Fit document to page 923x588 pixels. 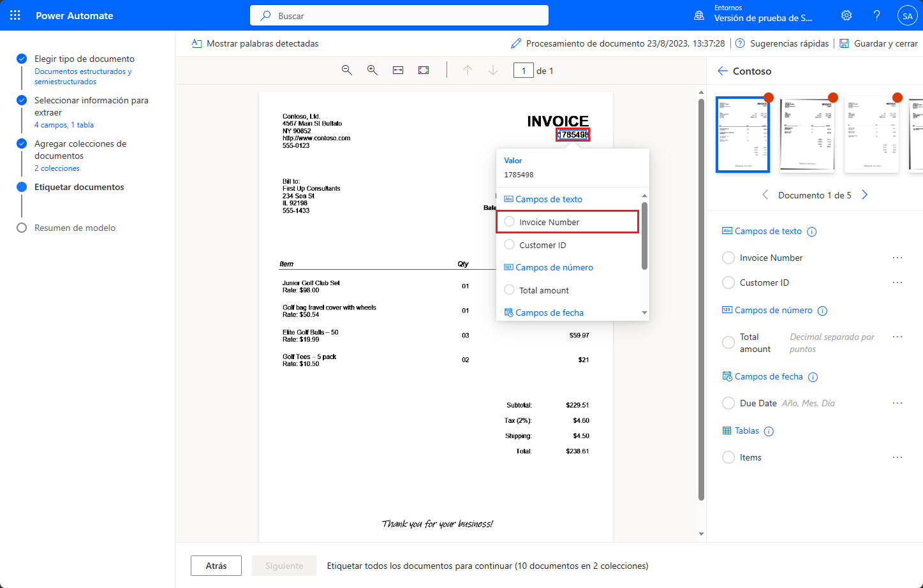(424, 70)
